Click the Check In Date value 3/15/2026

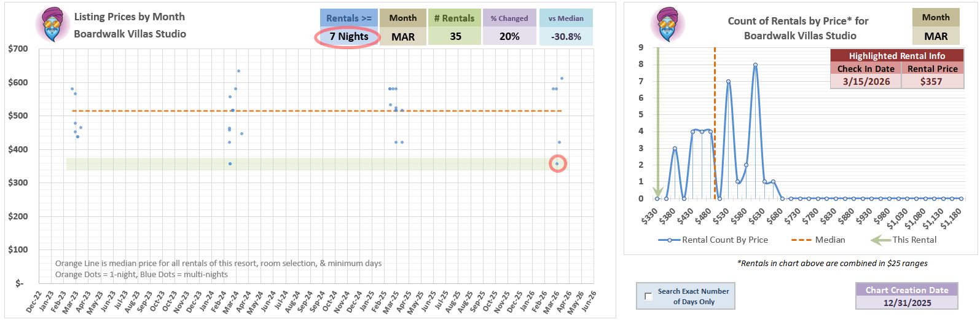pos(866,82)
